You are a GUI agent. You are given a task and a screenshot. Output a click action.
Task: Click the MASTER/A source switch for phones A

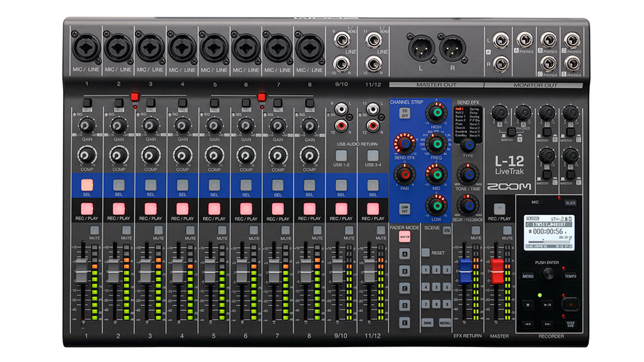pyautogui.click(x=511, y=132)
